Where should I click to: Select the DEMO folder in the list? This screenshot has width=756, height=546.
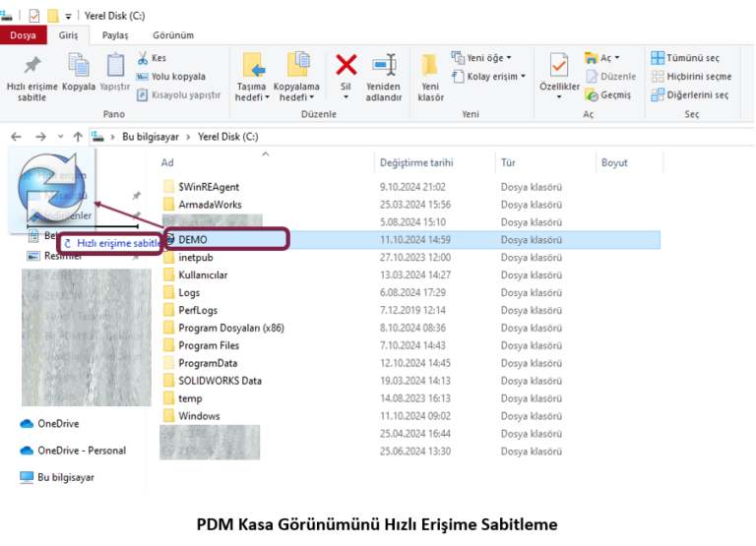point(193,239)
